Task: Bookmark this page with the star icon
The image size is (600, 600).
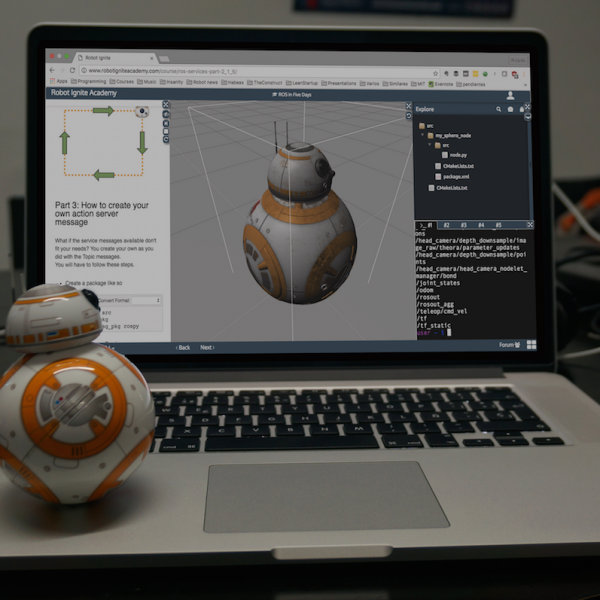Action: [x=435, y=73]
